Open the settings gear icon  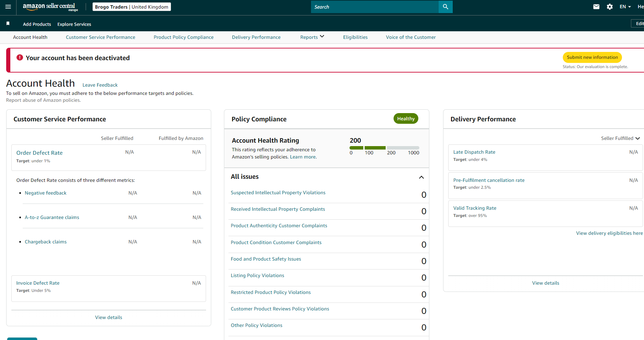coord(610,7)
